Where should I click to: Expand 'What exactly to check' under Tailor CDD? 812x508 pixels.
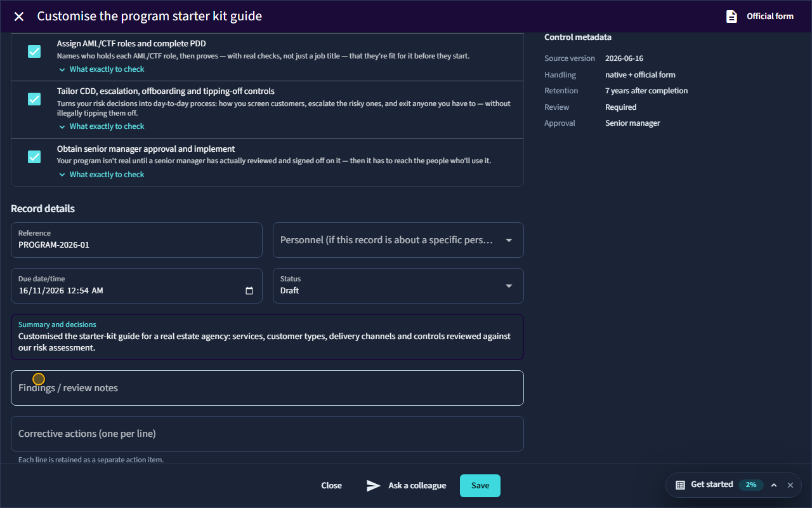click(101, 126)
